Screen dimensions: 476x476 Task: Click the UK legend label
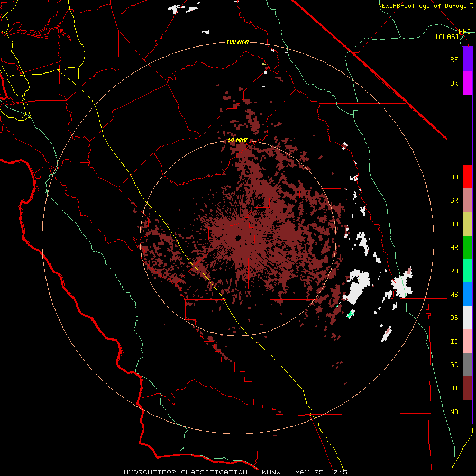[x=454, y=84]
